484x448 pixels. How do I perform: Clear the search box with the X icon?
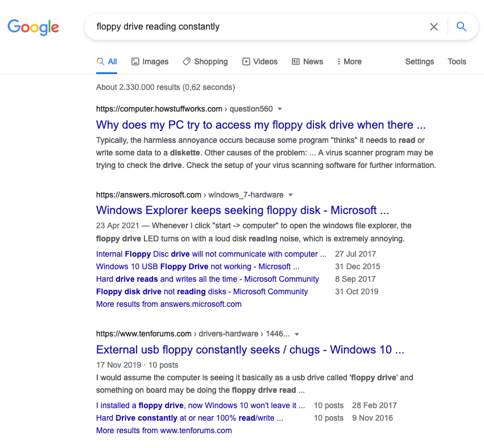(x=434, y=27)
